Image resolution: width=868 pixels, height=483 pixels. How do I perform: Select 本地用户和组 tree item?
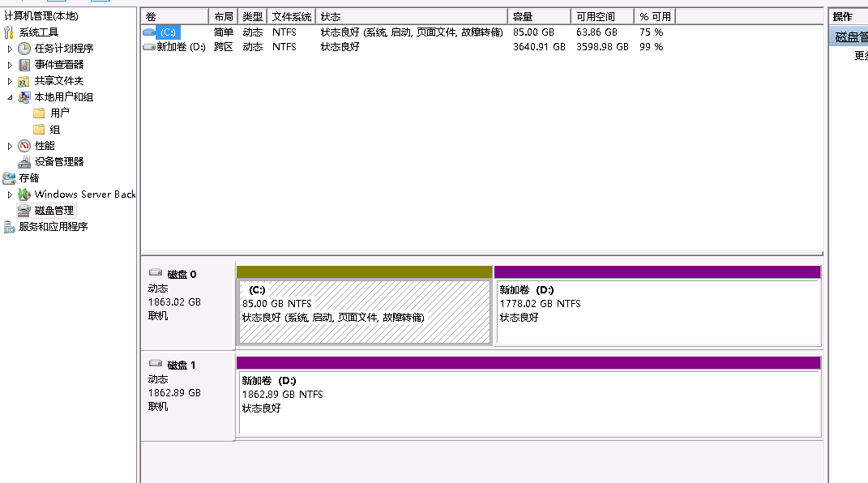pos(64,96)
